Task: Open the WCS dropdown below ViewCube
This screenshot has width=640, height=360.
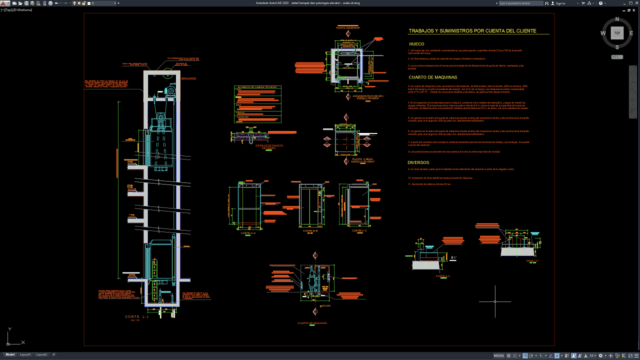Action: click(x=617, y=57)
